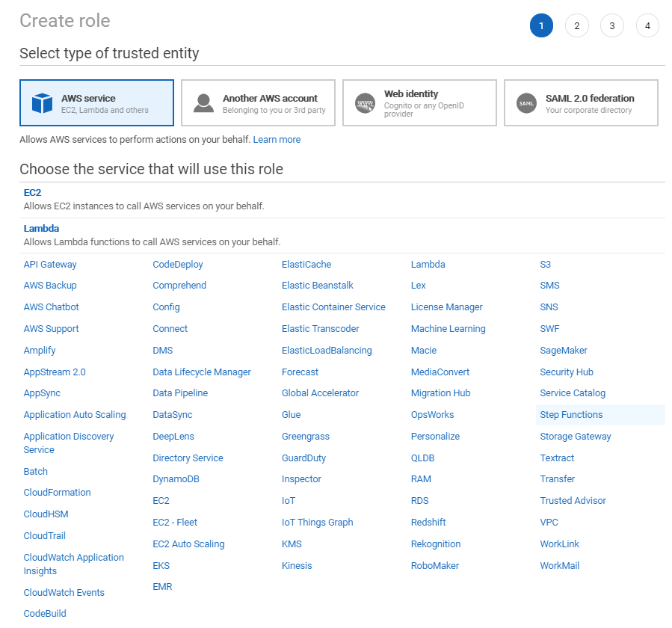Select CodeBuild service
The width and height of the screenshot is (672, 628).
(x=45, y=614)
